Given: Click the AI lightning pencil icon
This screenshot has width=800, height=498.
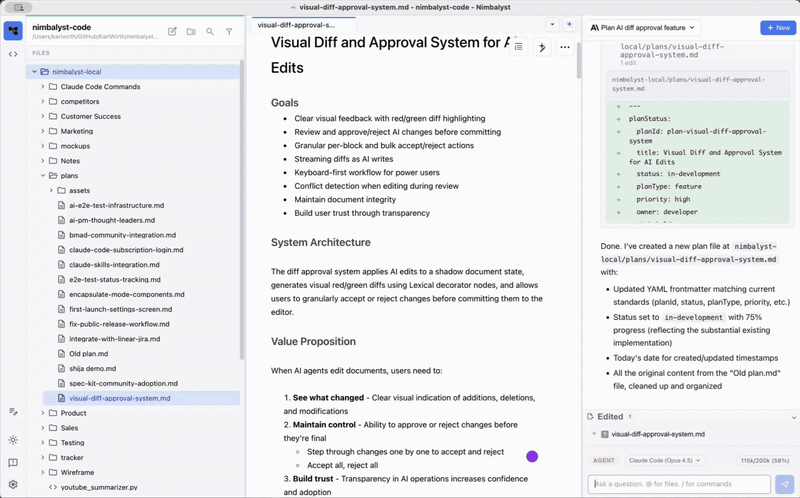Looking at the screenshot, I should 542,47.
